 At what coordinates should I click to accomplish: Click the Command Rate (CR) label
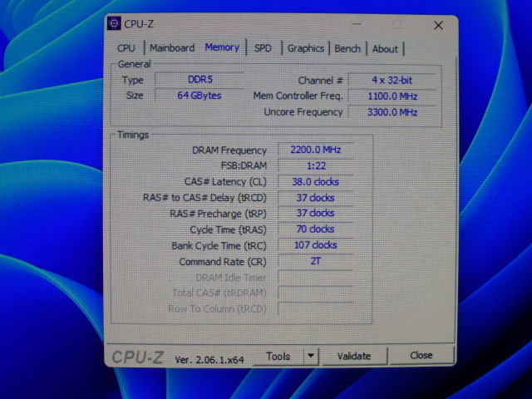223,262
